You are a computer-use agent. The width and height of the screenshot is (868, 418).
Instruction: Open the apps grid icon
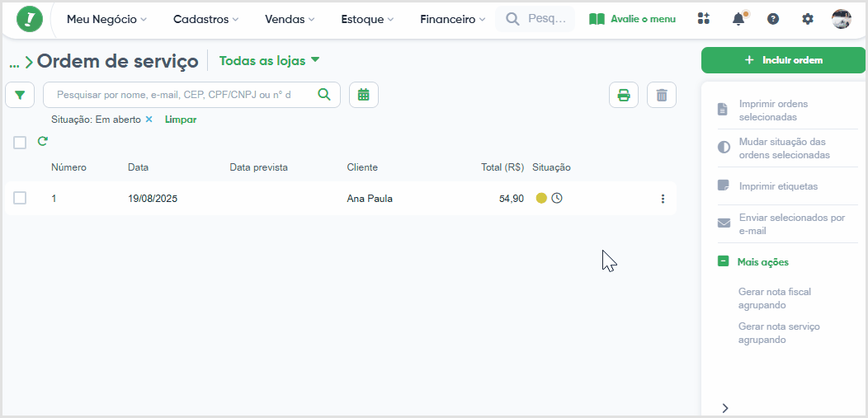click(704, 19)
